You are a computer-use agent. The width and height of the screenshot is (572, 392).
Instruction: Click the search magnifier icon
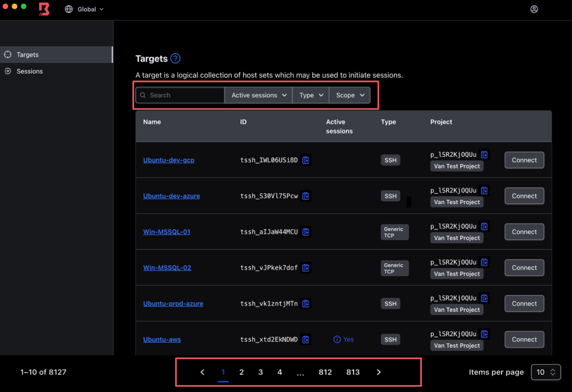(x=143, y=95)
